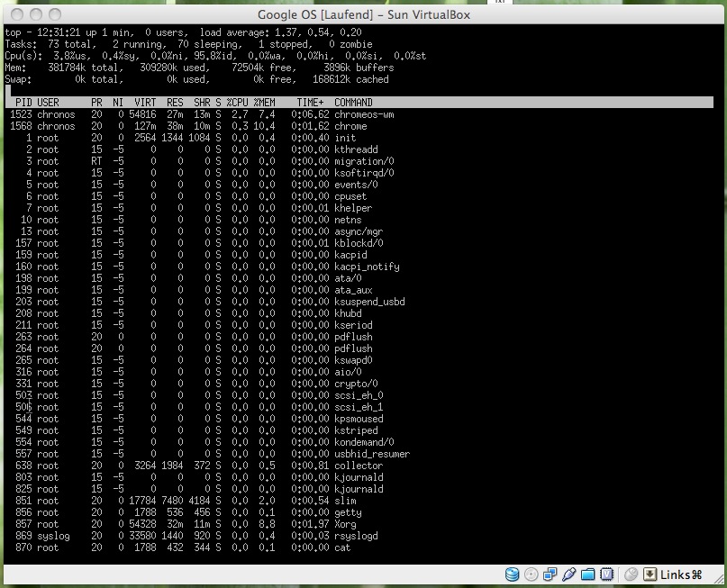The image size is (727, 588).
Task: Click the Xorg command name
Action: pos(345,524)
